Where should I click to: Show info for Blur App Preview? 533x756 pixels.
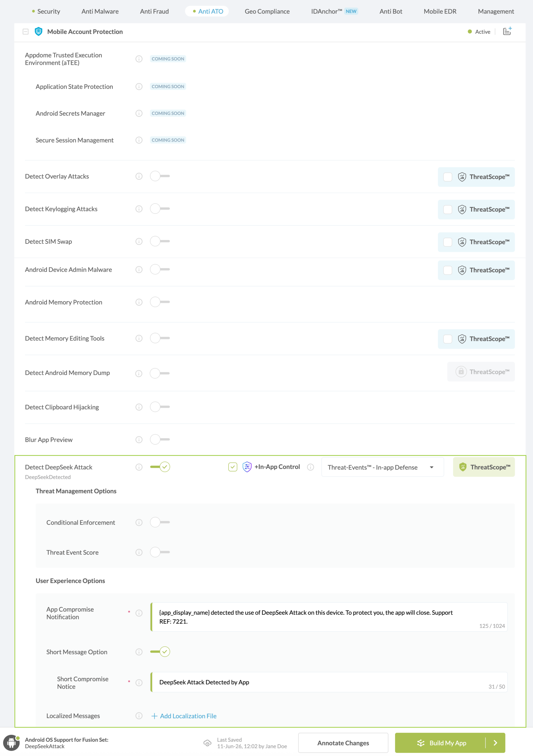(139, 440)
